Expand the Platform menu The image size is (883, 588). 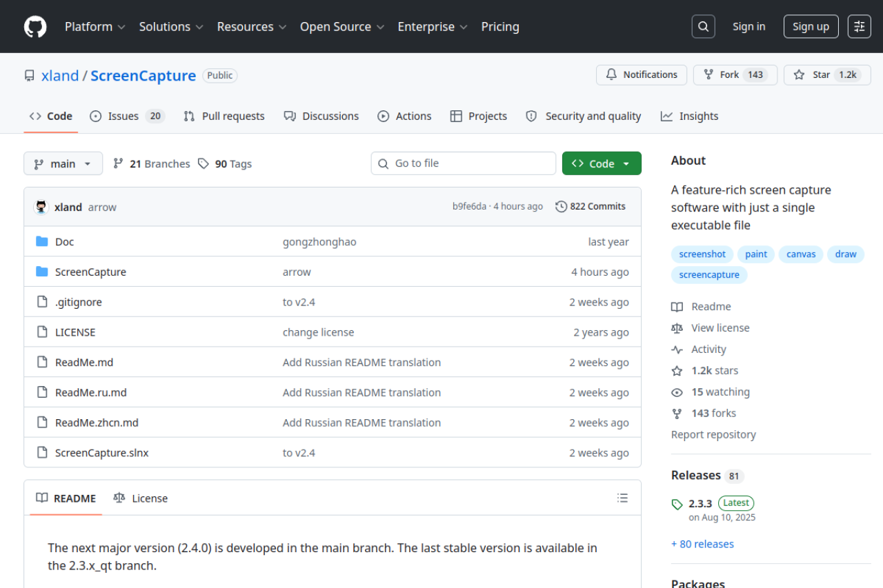[95, 27]
